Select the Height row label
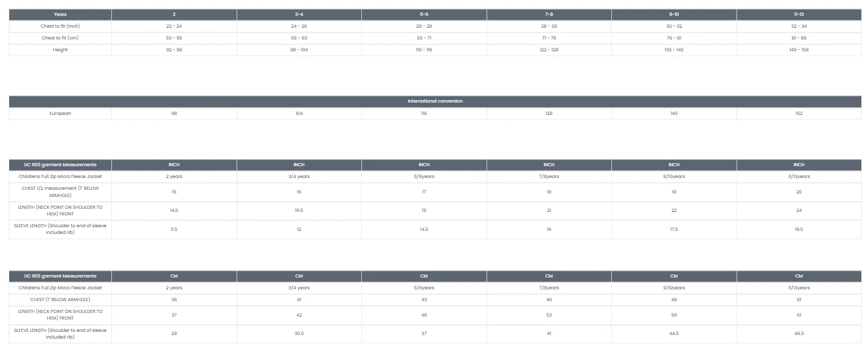This screenshot has height=355, width=868. tap(60, 50)
